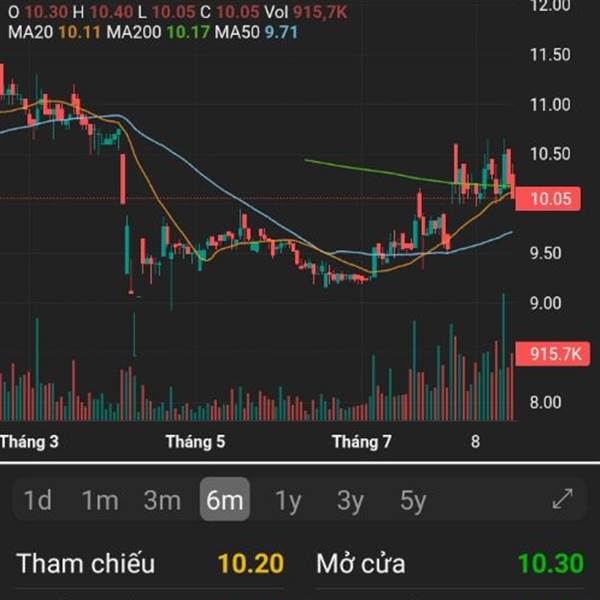This screenshot has width=600, height=600.
Task: Click the 8.00 volume axis label
Action: 546,402
